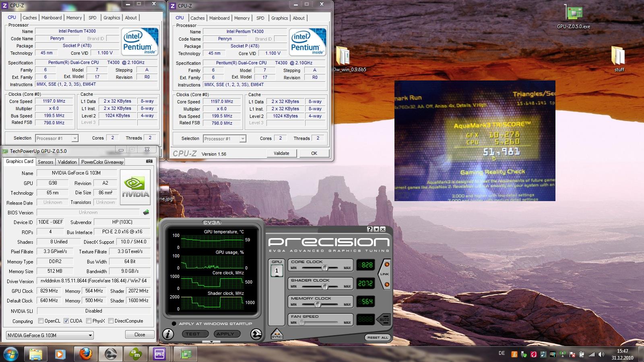The image size is (644, 362).
Task: Click the DE language indicator
Action: coord(502,353)
